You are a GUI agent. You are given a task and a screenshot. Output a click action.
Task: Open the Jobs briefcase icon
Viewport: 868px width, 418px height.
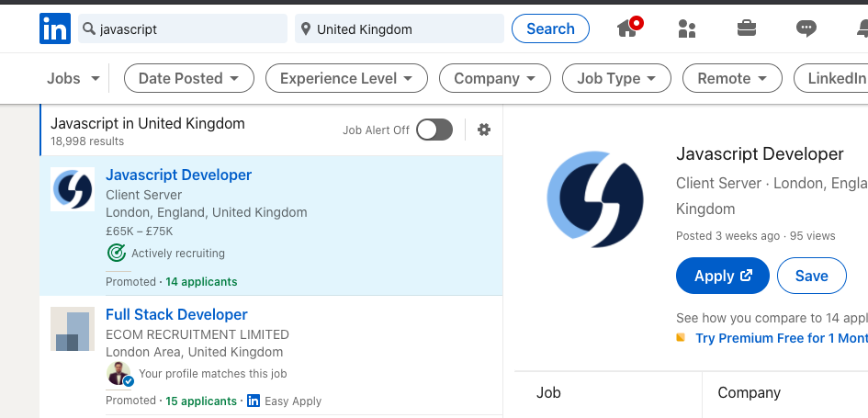747,28
